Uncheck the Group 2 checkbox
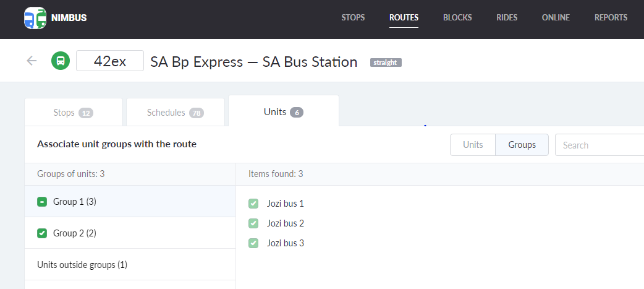The image size is (644, 289). pyautogui.click(x=42, y=233)
